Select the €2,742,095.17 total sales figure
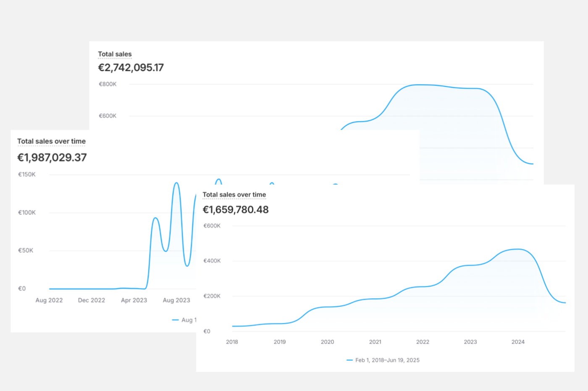This screenshot has width=588, height=391. click(131, 68)
